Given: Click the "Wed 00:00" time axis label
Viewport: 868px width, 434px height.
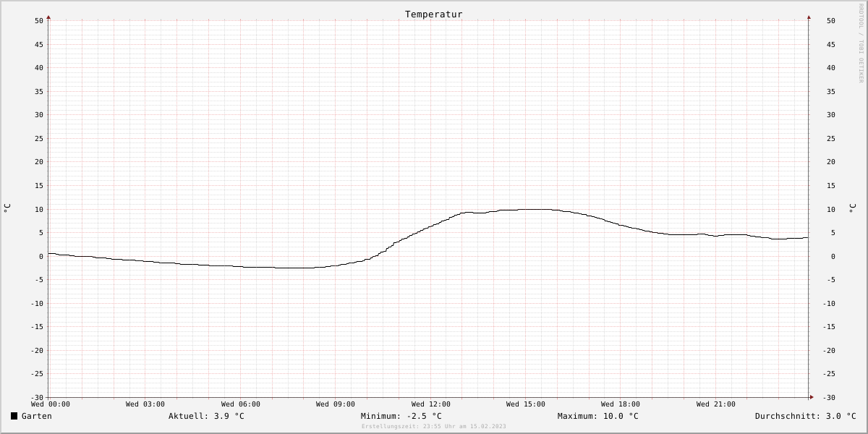Looking at the screenshot, I should [51, 404].
